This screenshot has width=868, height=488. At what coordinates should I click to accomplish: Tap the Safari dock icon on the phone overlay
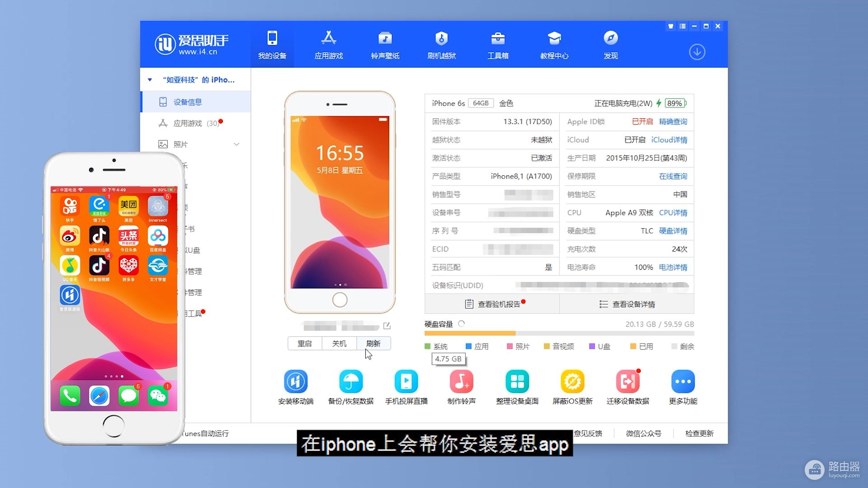pyautogui.click(x=99, y=396)
